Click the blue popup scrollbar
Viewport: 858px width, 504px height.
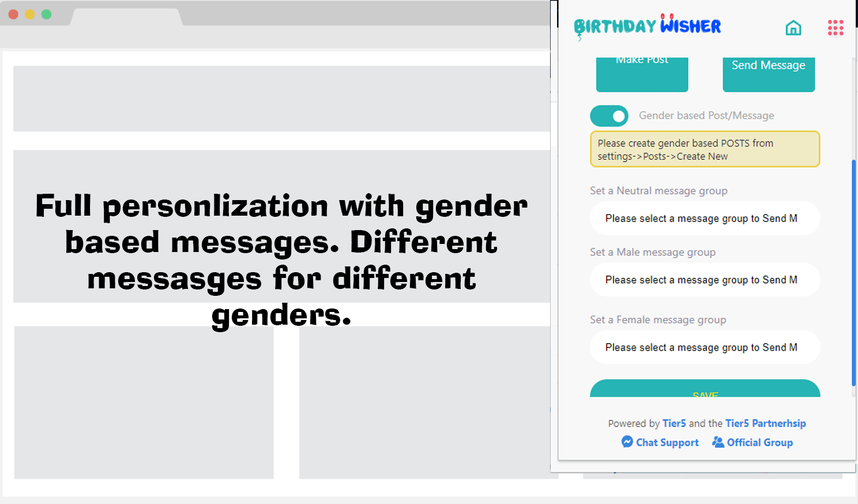click(853, 272)
